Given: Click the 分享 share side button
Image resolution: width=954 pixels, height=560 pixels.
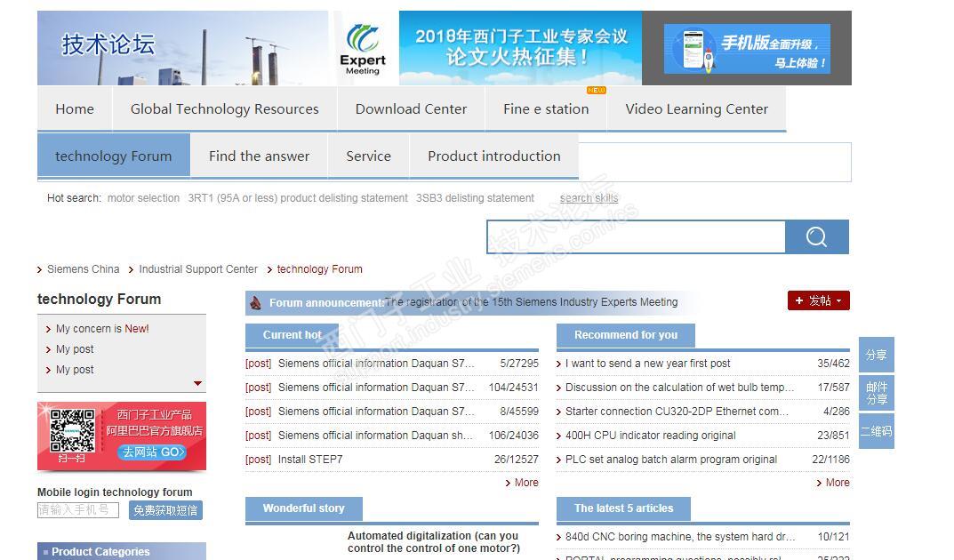Looking at the screenshot, I should click(x=876, y=355).
